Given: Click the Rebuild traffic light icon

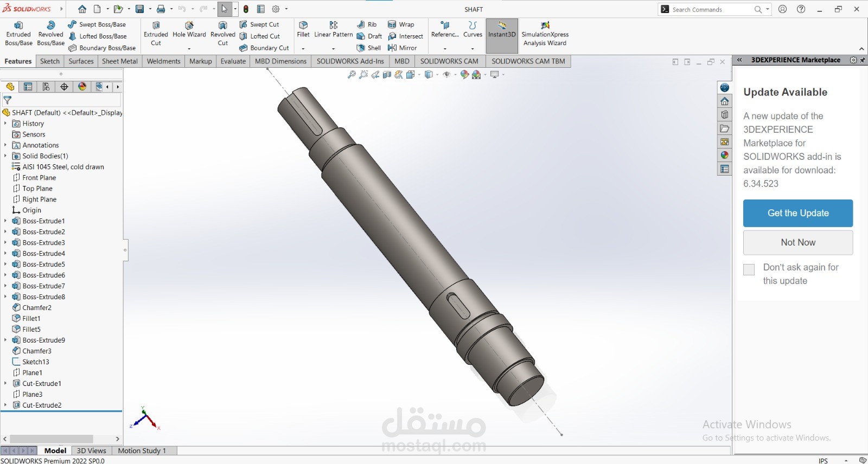Looking at the screenshot, I should click(246, 9).
